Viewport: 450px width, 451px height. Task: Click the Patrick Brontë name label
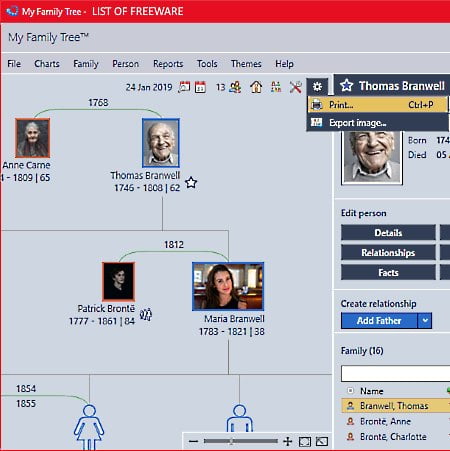(106, 309)
